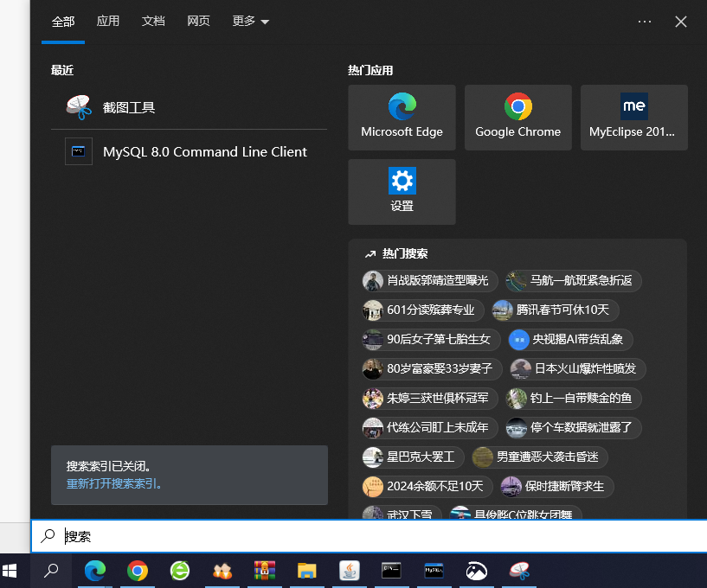The height and width of the screenshot is (588, 707).
Task: Open the Java app on the taskbar
Action: pos(350,571)
